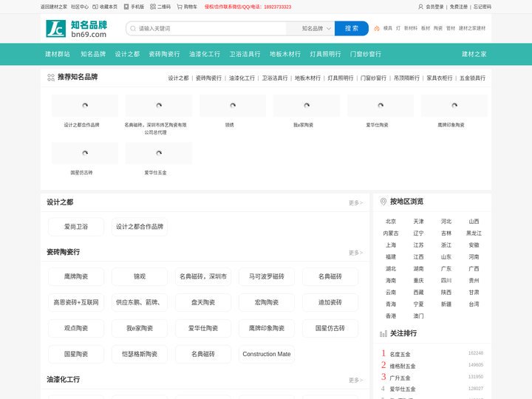Viewport: 532px width, 399px height.
Task: Open the 鹰牌陶瓷 brand button
Action: (76, 276)
